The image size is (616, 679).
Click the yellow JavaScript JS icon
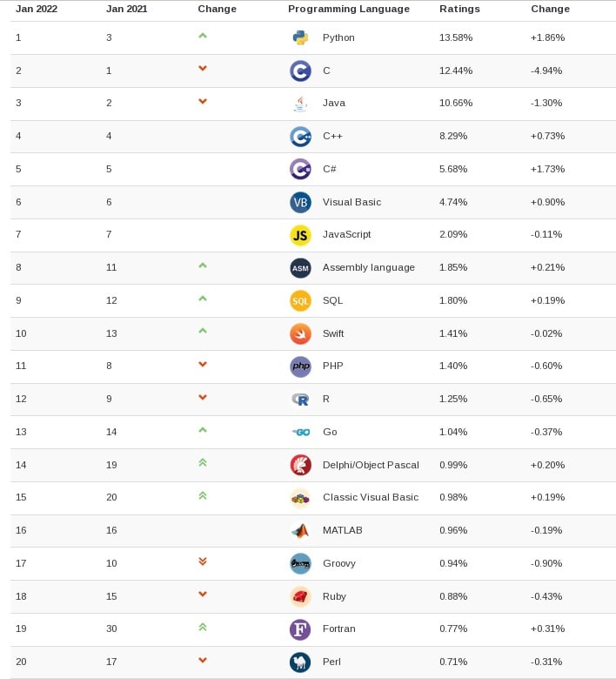coord(300,235)
